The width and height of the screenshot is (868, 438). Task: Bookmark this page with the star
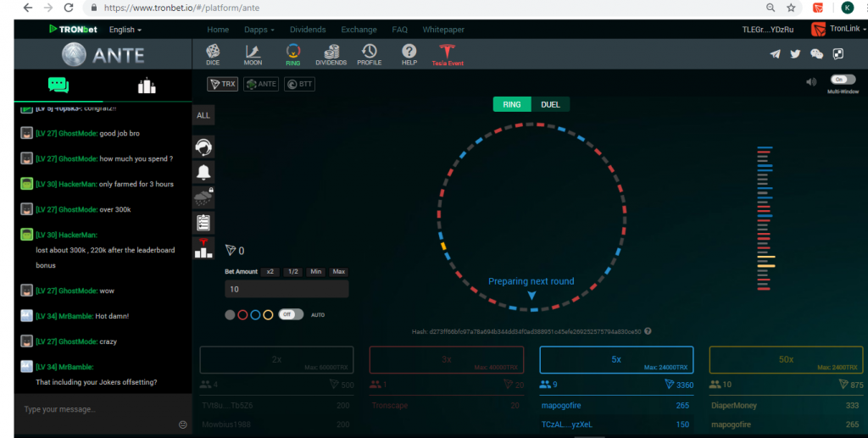(791, 8)
